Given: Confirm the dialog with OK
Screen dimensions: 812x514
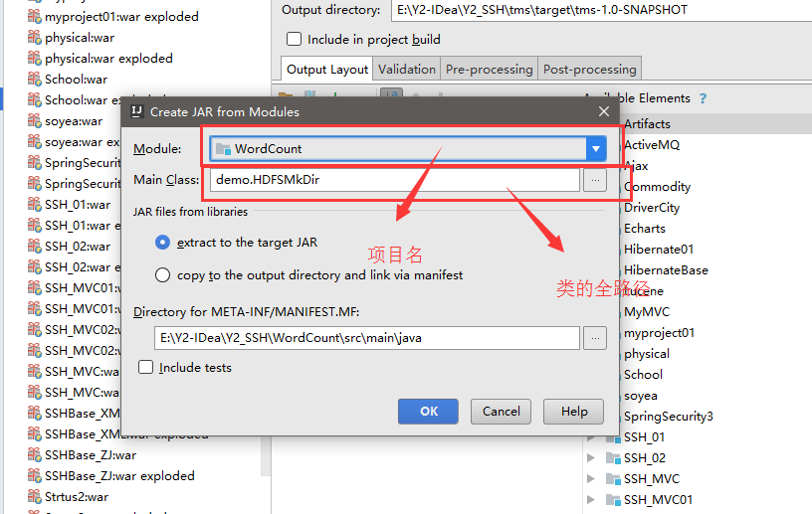Looking at the screenshot, I should (428, 412).
